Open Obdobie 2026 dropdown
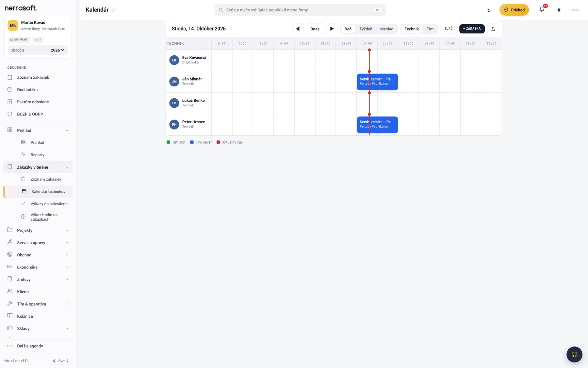Image resolution: width=588 pixels, height=368 pixels. coord(38,50)
